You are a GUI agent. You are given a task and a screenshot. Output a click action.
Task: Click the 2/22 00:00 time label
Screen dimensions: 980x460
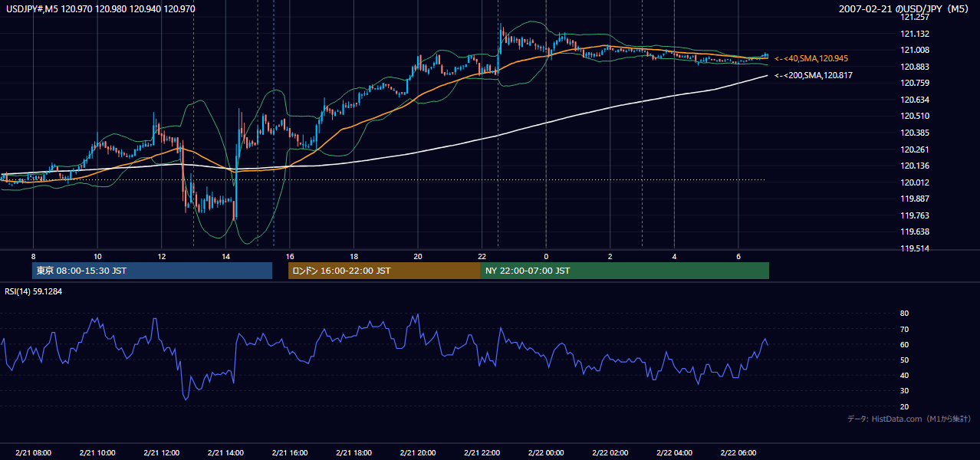point(545,453)
